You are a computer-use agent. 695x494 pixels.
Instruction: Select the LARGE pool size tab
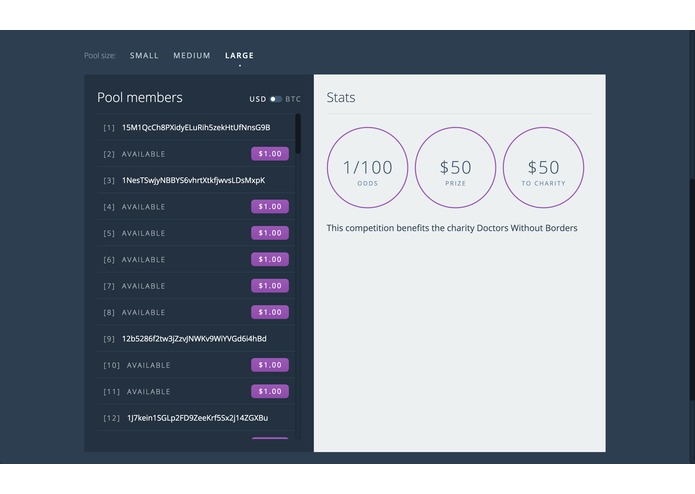pos(239,55)
